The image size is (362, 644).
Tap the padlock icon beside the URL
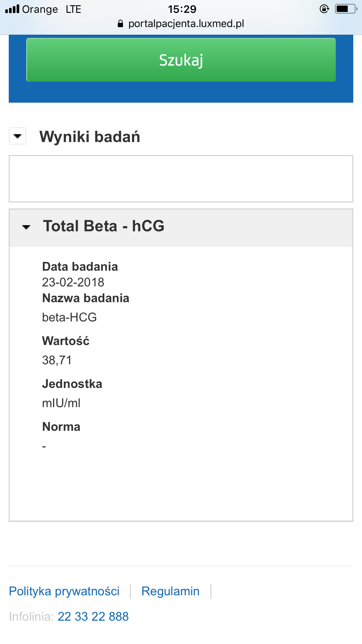(x=120, y=24)
